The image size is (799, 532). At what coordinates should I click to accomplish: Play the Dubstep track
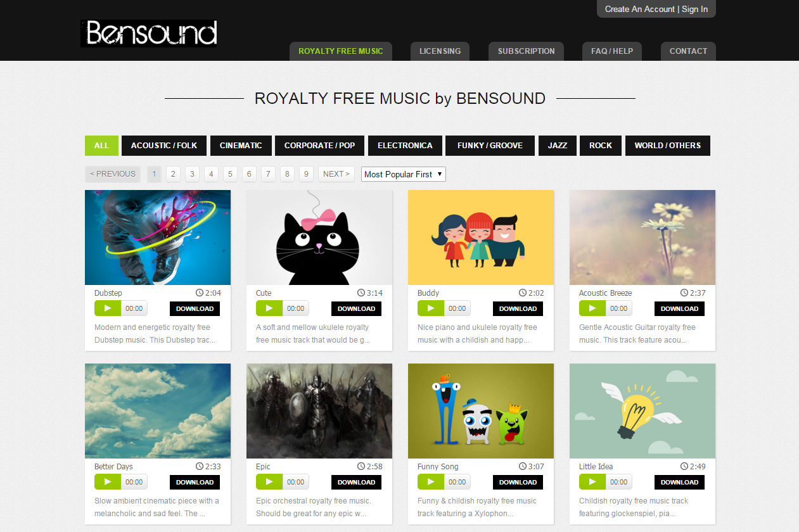click(x=108, y=308)
